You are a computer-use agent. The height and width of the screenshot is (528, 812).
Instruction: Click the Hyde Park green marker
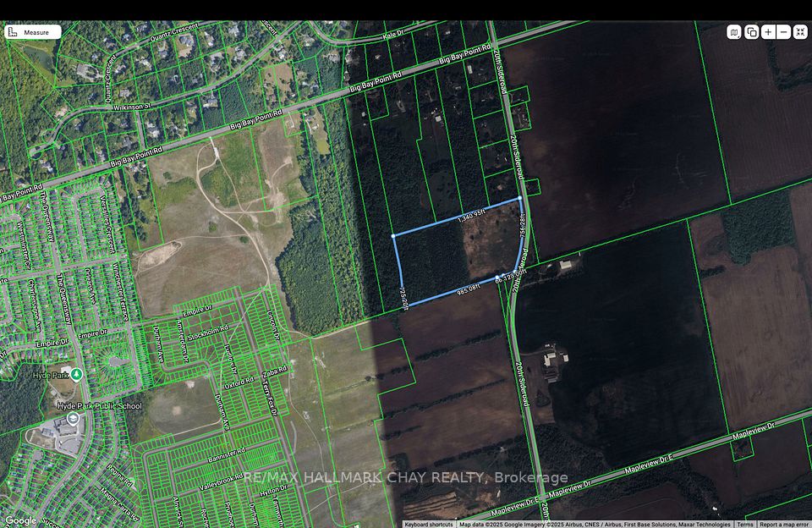pos(77,374)
